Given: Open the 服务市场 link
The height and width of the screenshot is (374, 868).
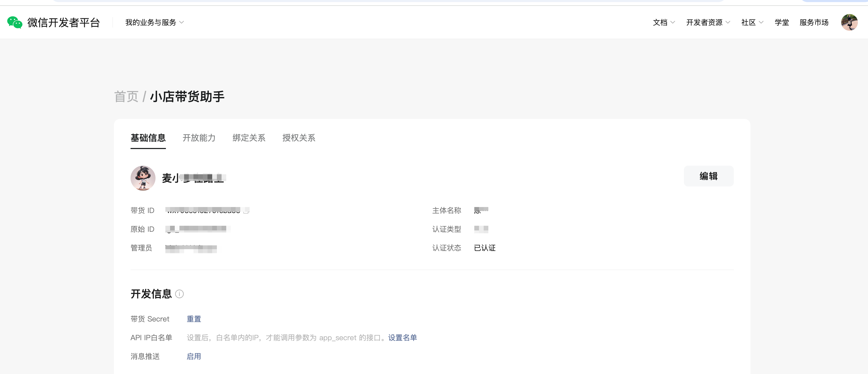Looking at the screenshot, I should pyautogui.click(x=814, y=23).
